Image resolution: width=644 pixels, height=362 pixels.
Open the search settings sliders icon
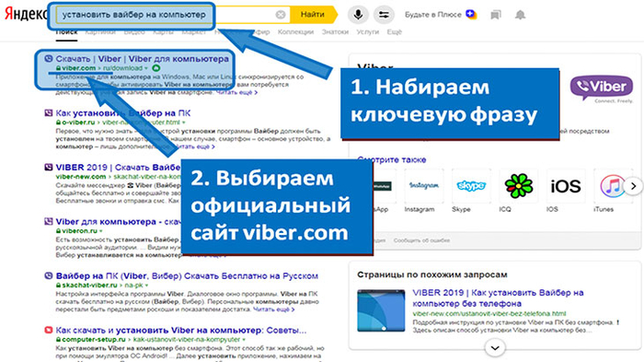pos(384,15)
